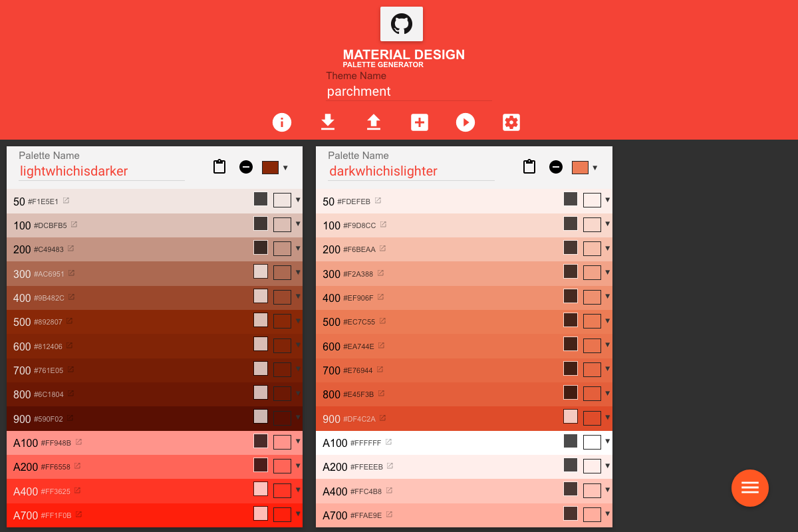Click the GitHub logo at the top

pos(401,23)
